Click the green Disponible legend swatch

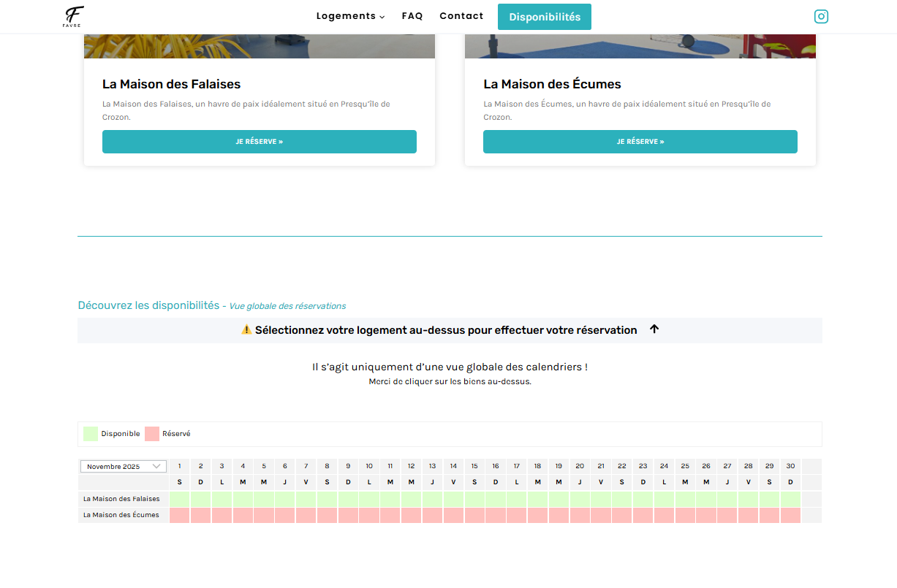91,434
